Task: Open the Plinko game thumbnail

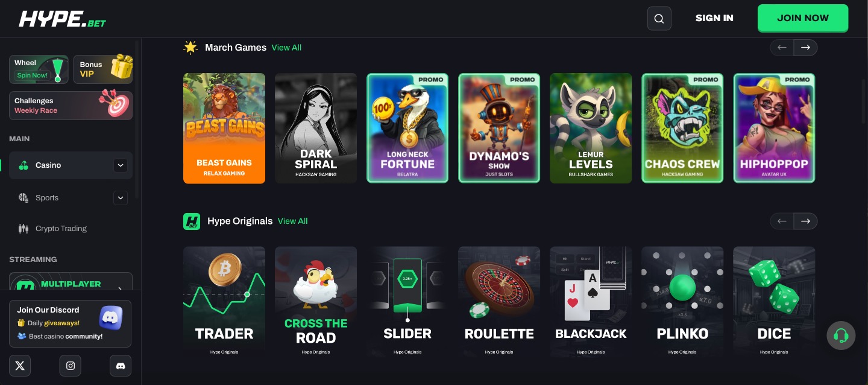Action: (x=682, y=301)
